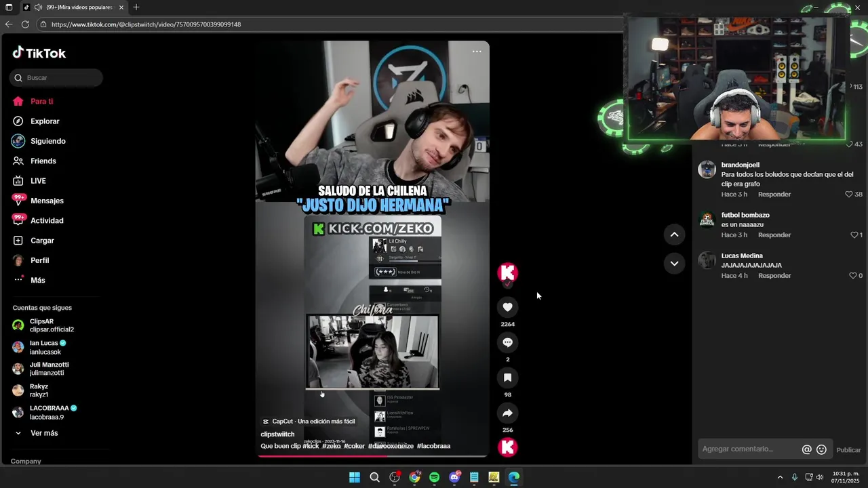Open browser tab actions menu icon
Viewport: 868px width, 488px height.
tap(9, 7)
